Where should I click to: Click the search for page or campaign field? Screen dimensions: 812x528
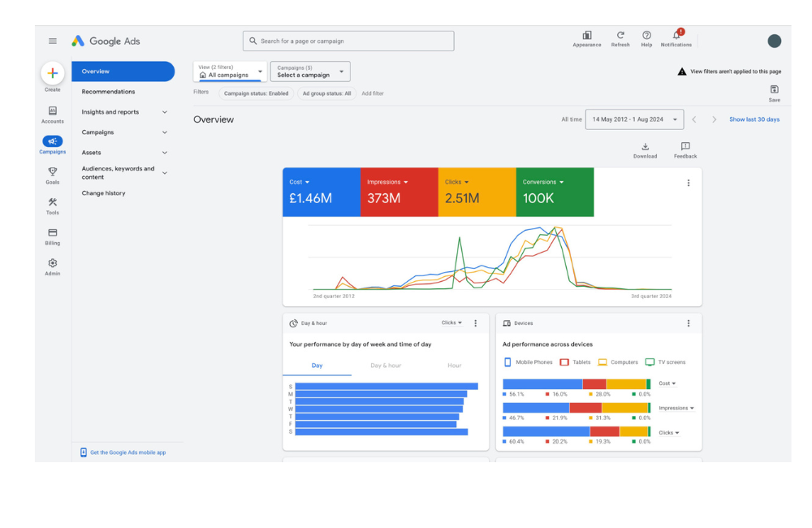348,41
